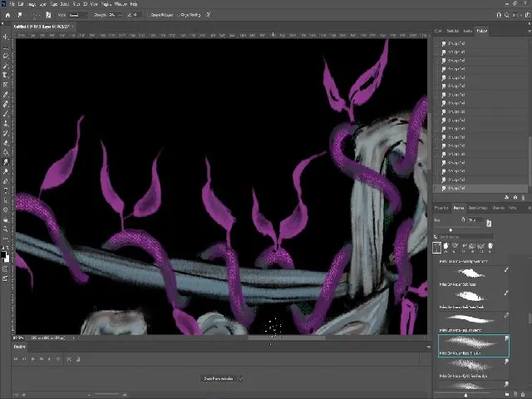Select the Brush tool in toolbar

tap(6, 114)
